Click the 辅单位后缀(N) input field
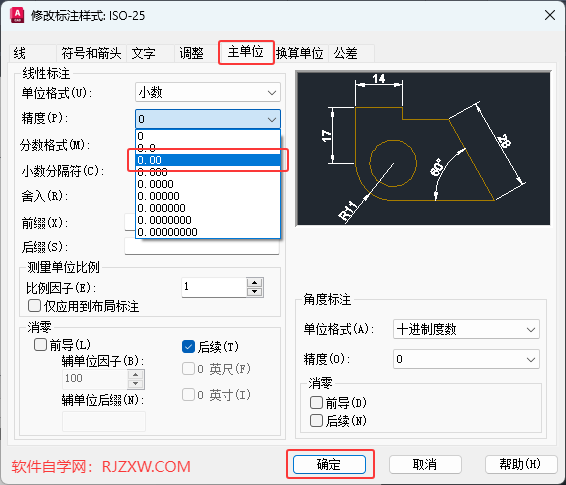566x485 pixels. [104, 421]
